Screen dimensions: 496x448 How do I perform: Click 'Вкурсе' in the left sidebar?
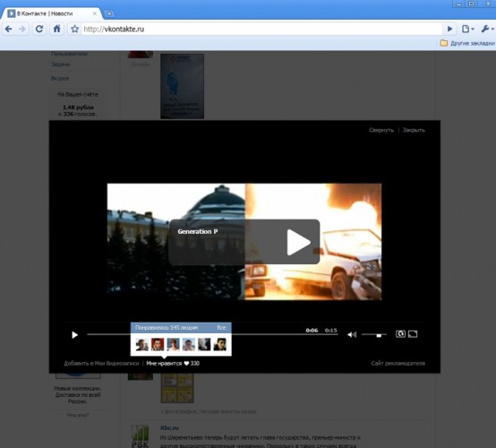(x=60, y=78)
